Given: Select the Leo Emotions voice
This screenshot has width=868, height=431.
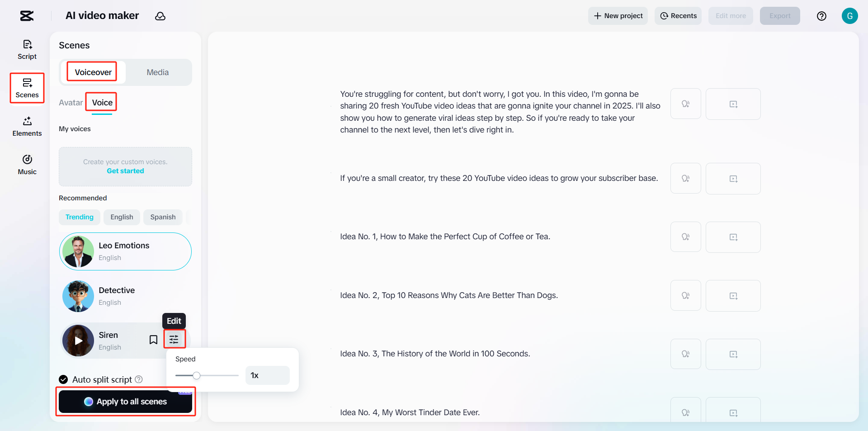Looking at the screenshot, I should point(125,251).
